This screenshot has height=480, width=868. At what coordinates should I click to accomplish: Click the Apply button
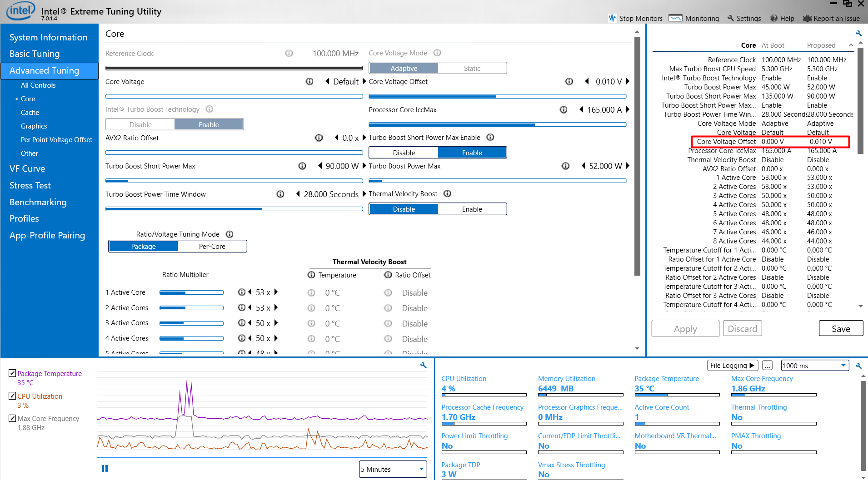pyautogui.click(x=685, y=328)
